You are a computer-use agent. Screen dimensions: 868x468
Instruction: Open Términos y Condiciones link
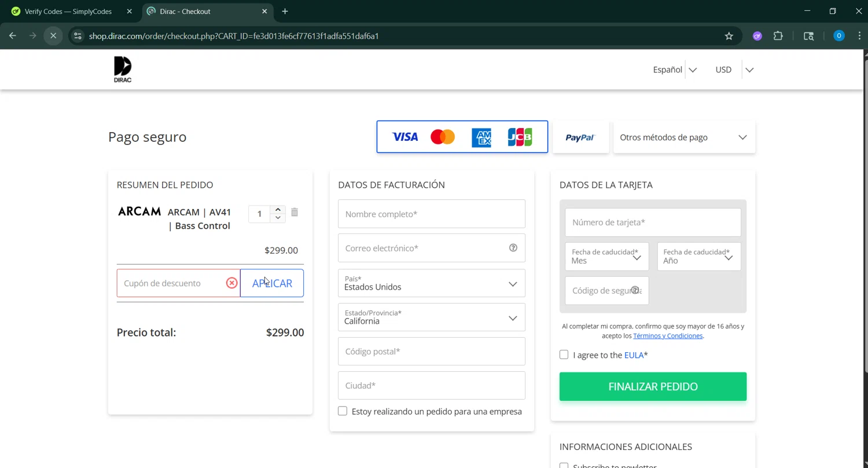click(668, 336)
